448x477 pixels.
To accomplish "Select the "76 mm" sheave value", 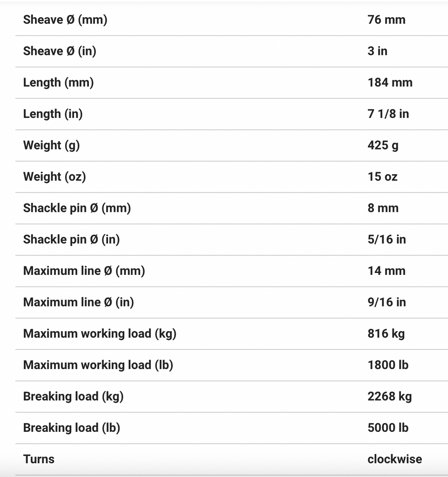I will click(386, 20).
